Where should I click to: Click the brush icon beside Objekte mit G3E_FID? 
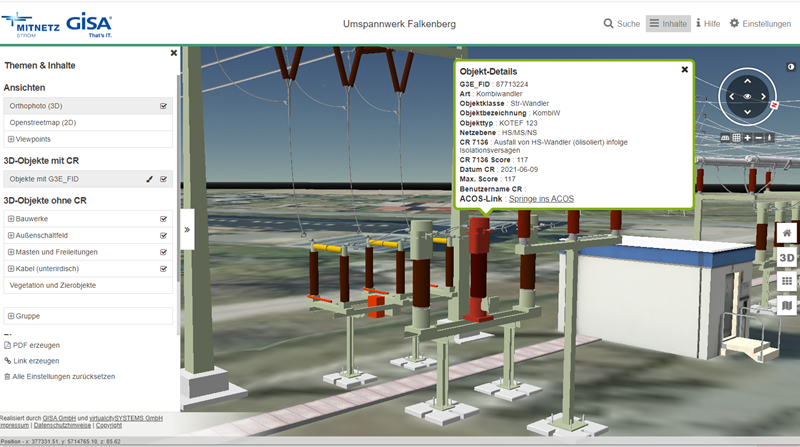149,179
